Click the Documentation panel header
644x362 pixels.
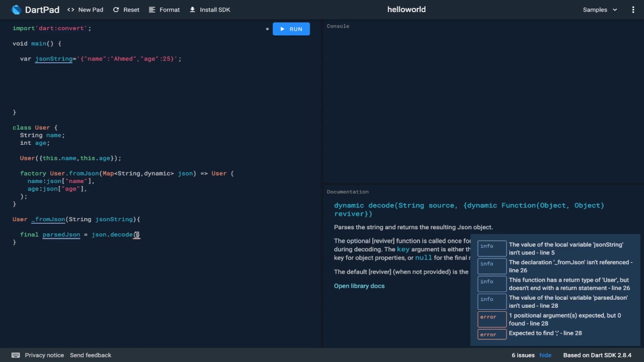pos(348,192)
